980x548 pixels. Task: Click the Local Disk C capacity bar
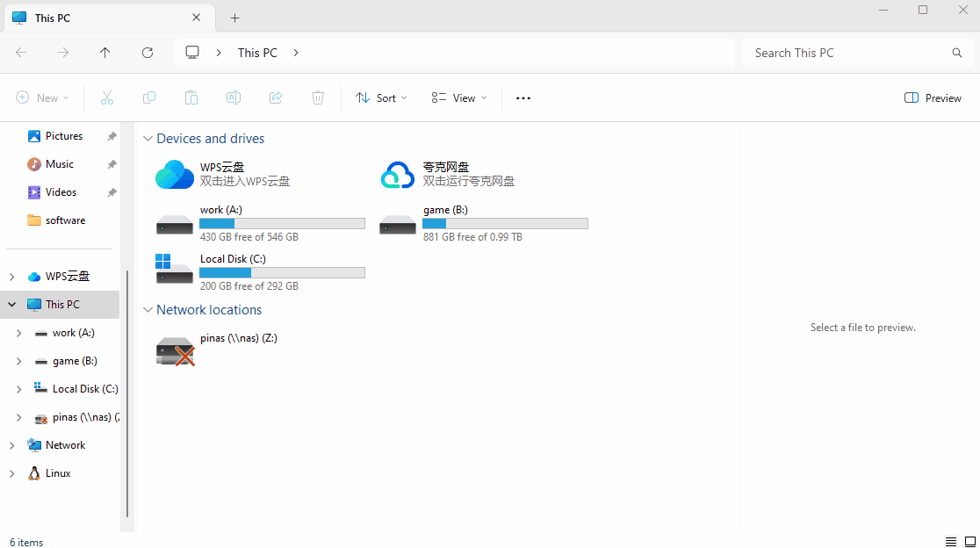(282, 272)
